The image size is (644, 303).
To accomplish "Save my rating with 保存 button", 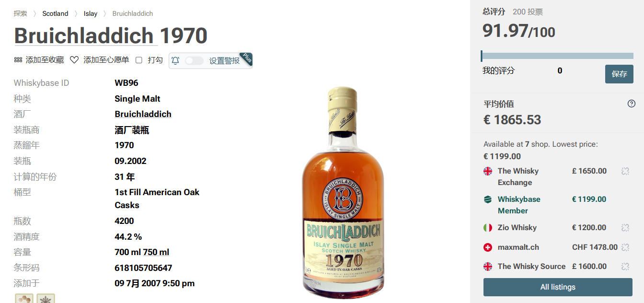I will pos(619,74).
